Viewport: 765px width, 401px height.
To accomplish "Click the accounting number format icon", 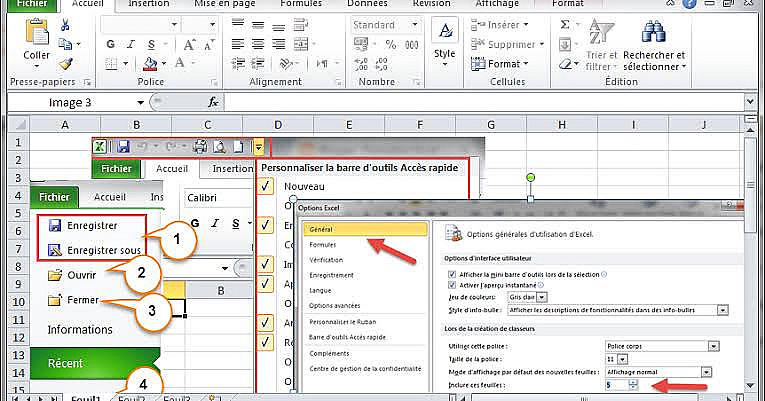I will 362,44.
